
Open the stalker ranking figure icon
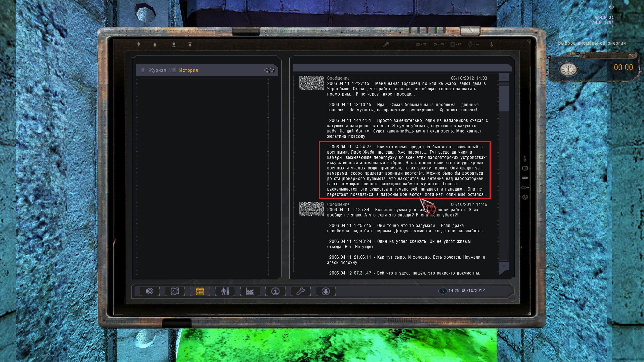pyautogui.click(x=225, y=291)
